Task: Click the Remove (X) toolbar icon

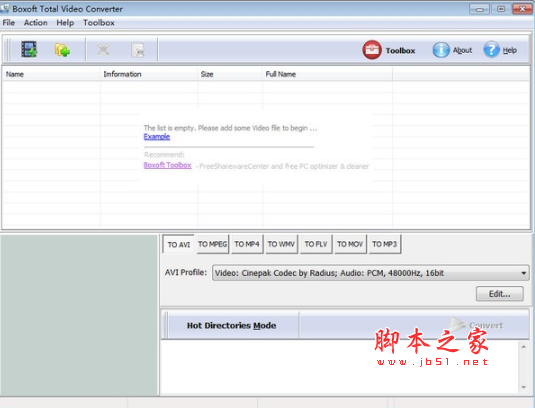Action: [103, 50]
